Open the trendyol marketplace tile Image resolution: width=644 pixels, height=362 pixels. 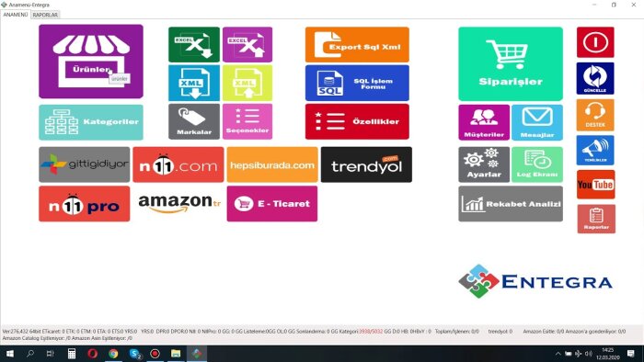pos(366,164)
